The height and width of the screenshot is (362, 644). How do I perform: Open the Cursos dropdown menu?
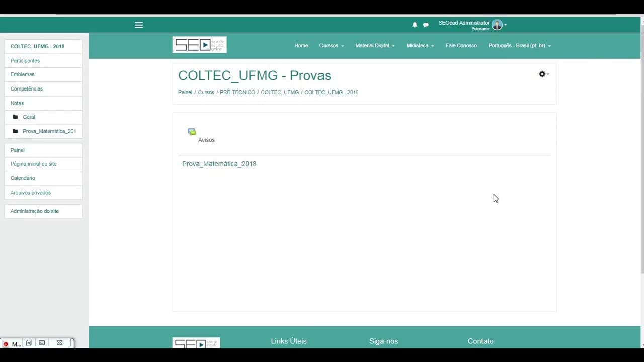point(332,46)
